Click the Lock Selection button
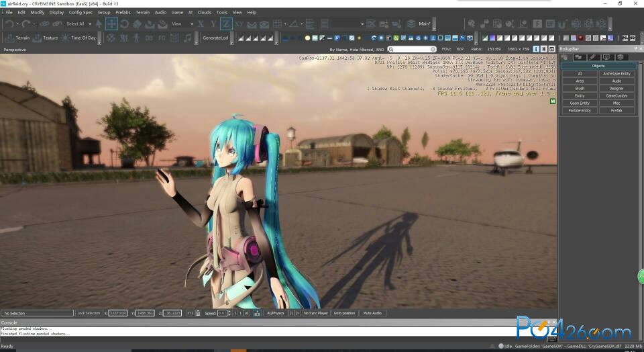The width and height of the screenshot is (644, 352). click(x=89, y=313)
